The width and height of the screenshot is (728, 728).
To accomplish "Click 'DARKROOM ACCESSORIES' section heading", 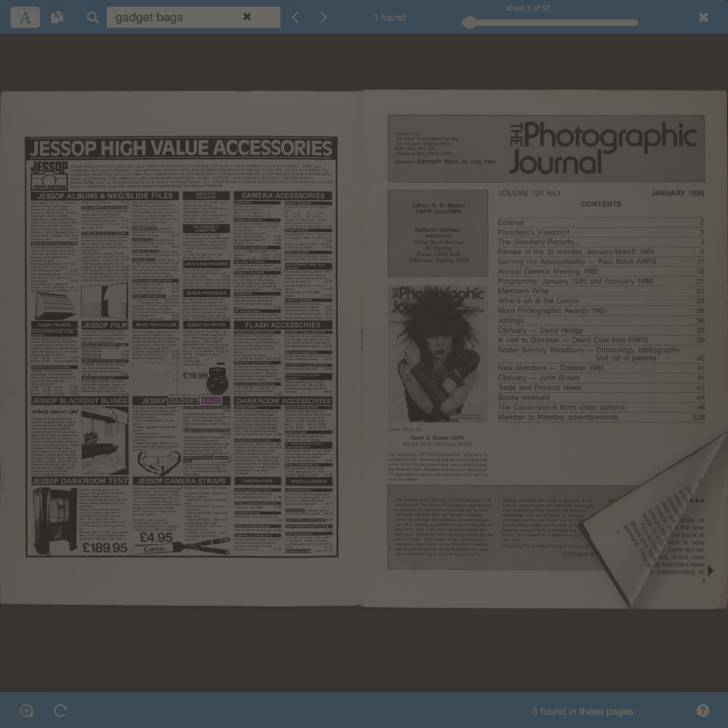I will click(x=282, y=400).
